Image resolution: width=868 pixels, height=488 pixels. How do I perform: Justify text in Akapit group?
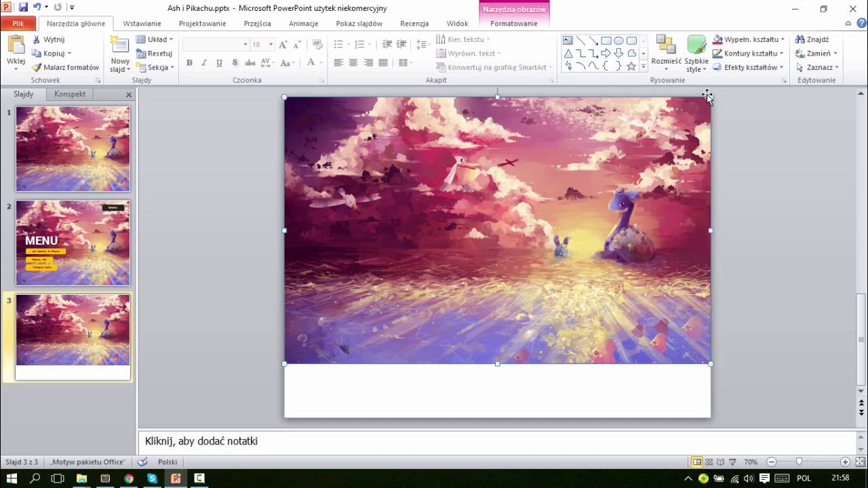click(383, 62)
